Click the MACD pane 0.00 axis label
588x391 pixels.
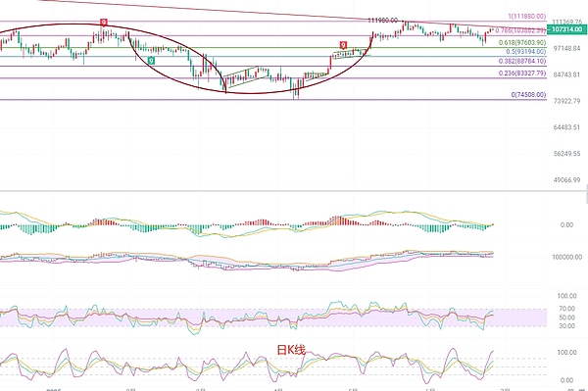click(x=566, y=225)
